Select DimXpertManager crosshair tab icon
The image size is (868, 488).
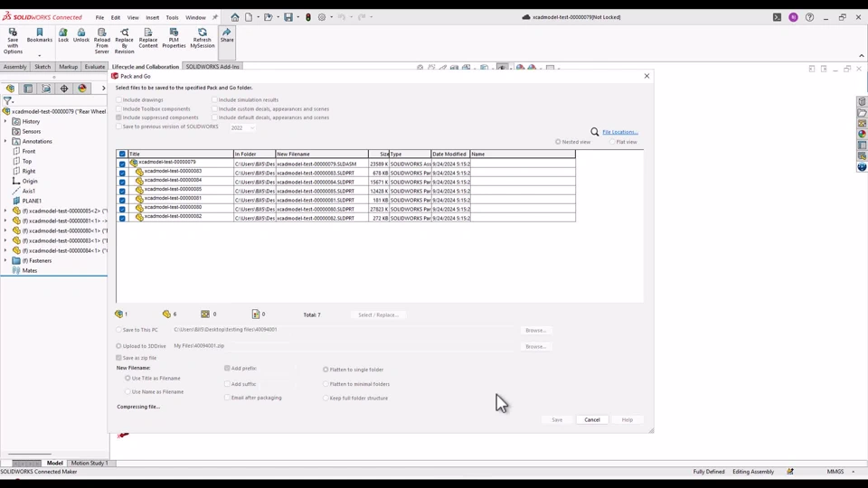tap(64, 89)
